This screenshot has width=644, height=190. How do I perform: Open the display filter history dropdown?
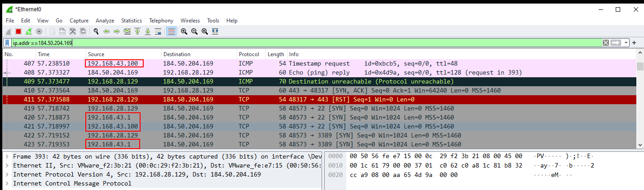[626, 43]
